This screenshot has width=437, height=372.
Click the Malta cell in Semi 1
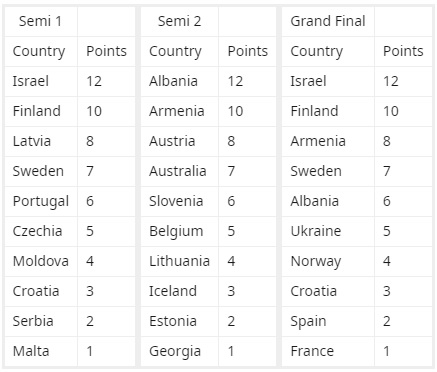coord(41,351)
